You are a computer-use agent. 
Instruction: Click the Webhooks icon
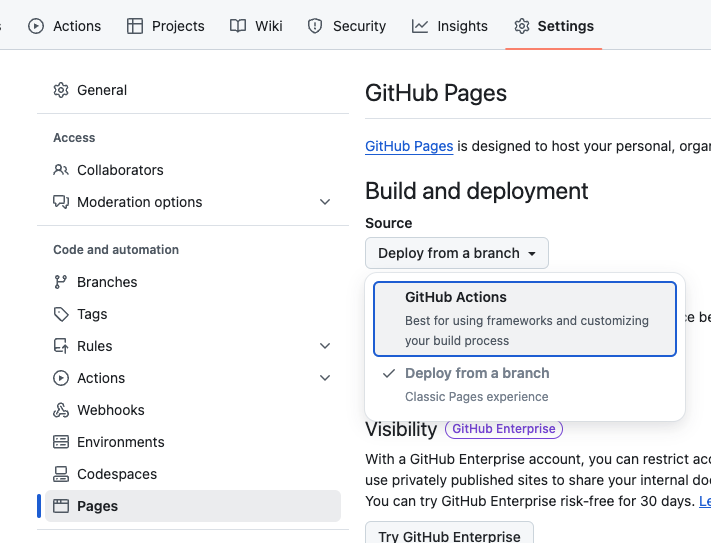coord(61,410)
